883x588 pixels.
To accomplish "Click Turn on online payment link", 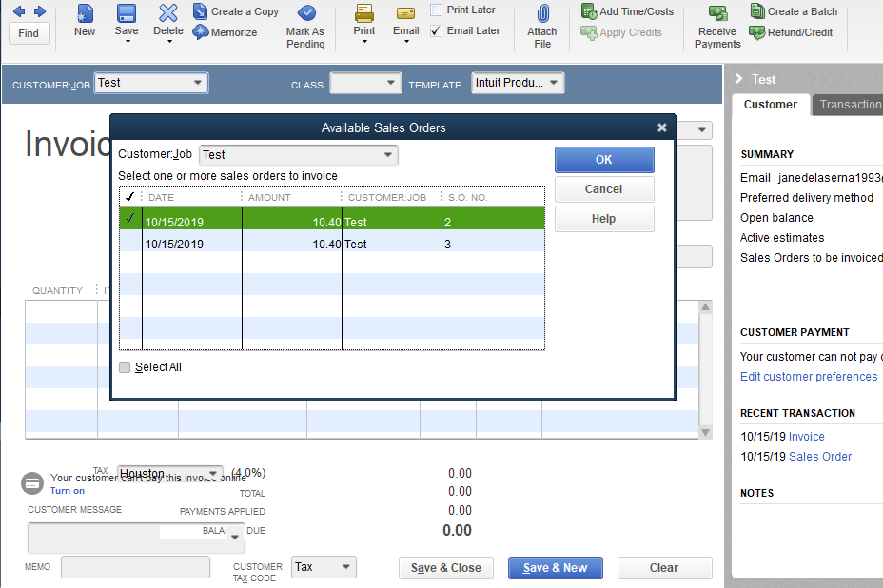I will coord(68,491).
